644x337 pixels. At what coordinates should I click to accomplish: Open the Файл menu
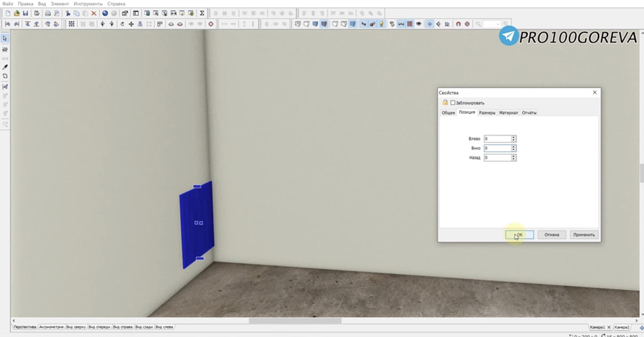pos(7,4)
